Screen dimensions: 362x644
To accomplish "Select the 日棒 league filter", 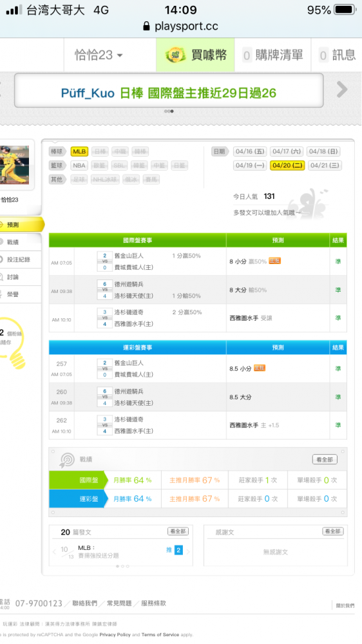I will [x=100, y=151].
